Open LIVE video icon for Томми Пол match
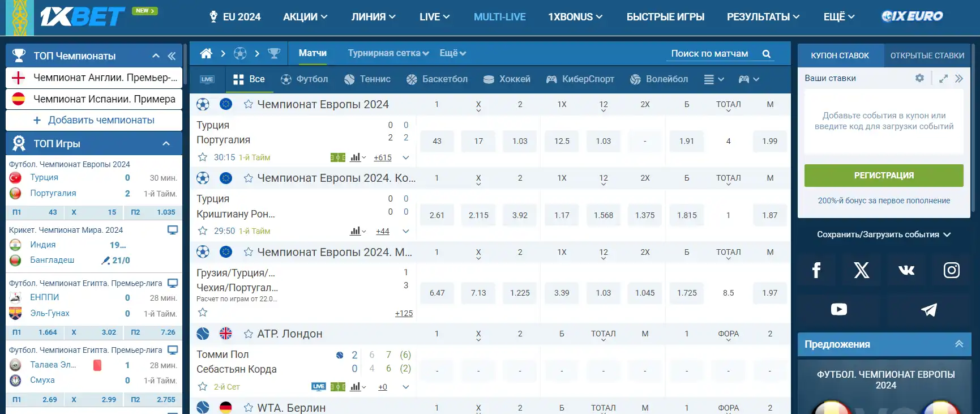The height and width of the screenshot is (414, 980). (x=319, y=387)
